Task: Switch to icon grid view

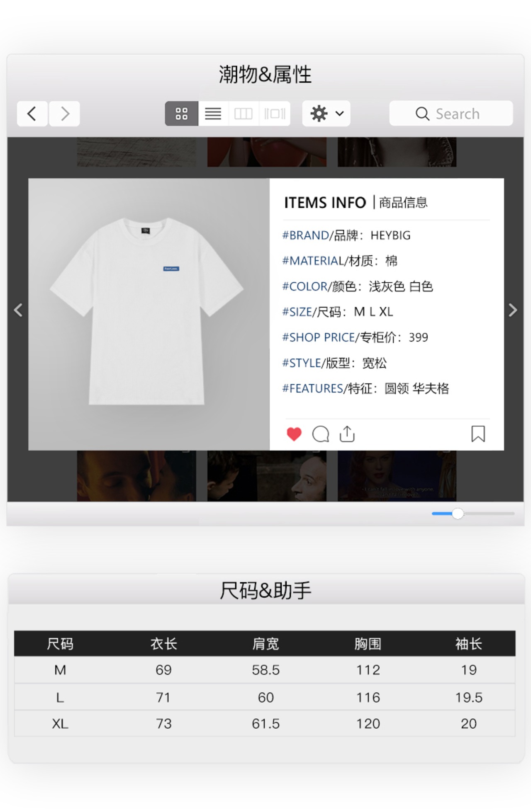Action: [182, 114]
